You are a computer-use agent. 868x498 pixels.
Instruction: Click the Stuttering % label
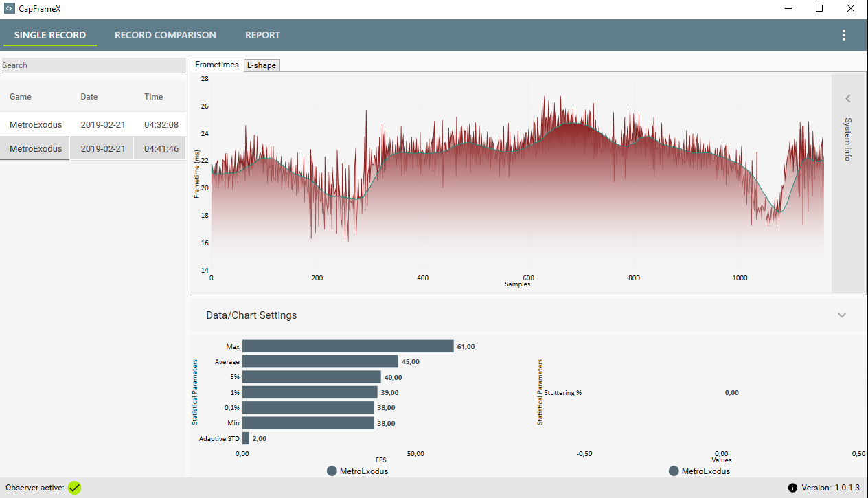pos(563,393)
